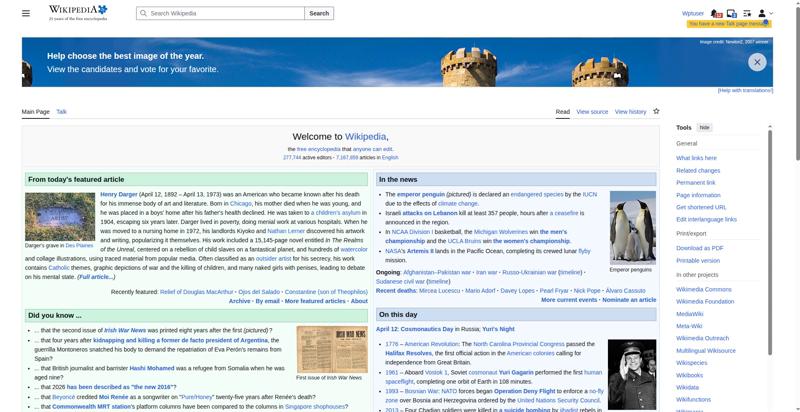This screenshot has height=412, width=800.
Task: Open the View history tab
Action: click(630, 112)
